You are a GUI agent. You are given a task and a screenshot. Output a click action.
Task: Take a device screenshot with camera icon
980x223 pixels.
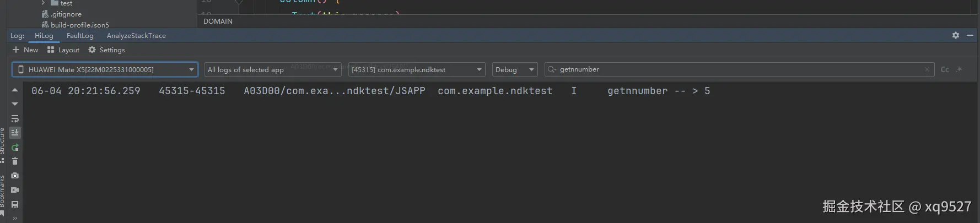pos(15,176)
